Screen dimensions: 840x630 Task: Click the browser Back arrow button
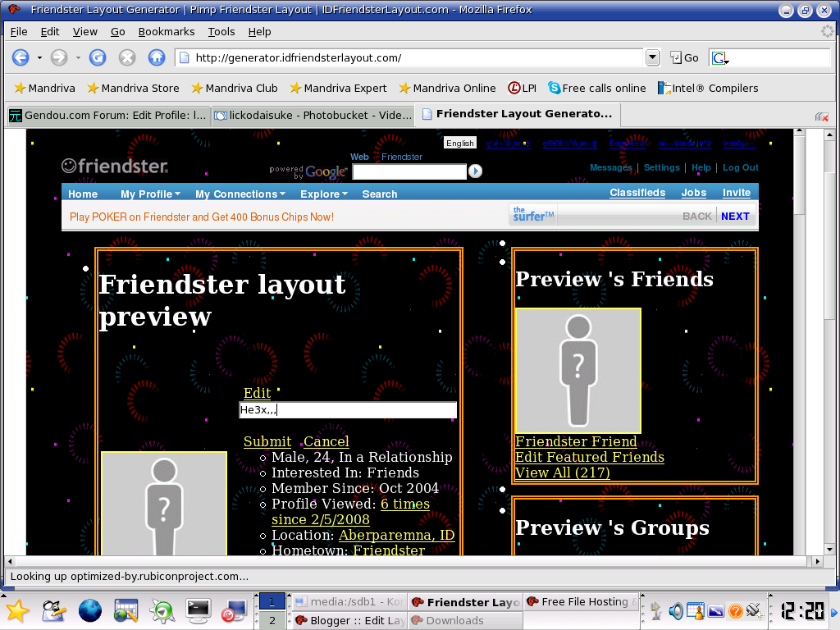tap(21, 57)
